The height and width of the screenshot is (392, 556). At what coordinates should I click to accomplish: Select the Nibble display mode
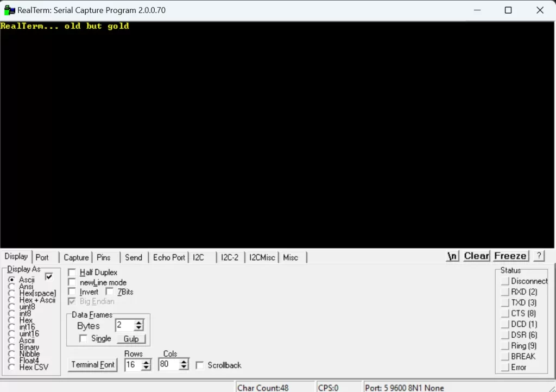point(12,353)
